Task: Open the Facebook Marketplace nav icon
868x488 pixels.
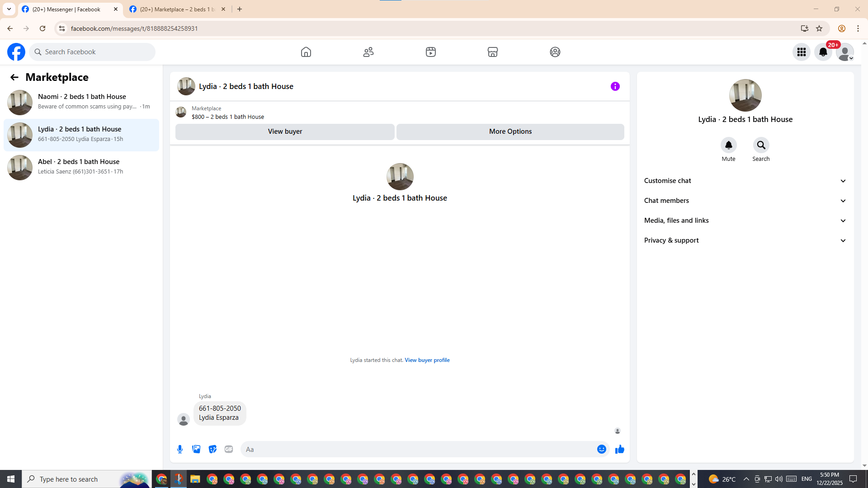Action: 492,52
